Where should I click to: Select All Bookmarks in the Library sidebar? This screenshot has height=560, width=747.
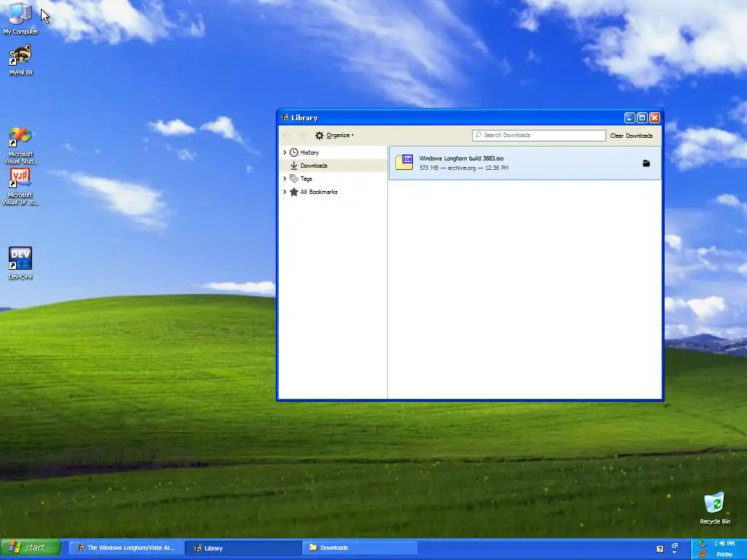tap(319, 192)
